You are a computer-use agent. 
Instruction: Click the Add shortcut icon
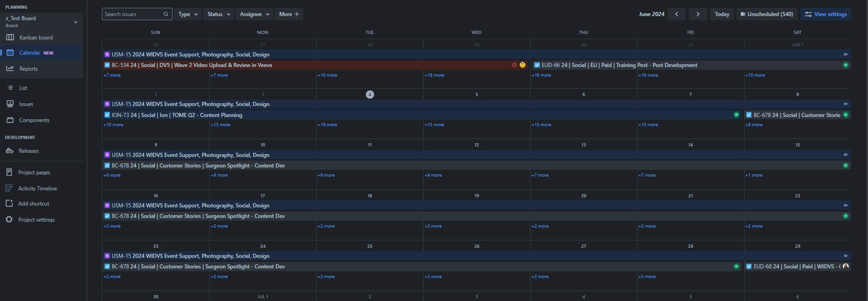click(x=9, y=203)
